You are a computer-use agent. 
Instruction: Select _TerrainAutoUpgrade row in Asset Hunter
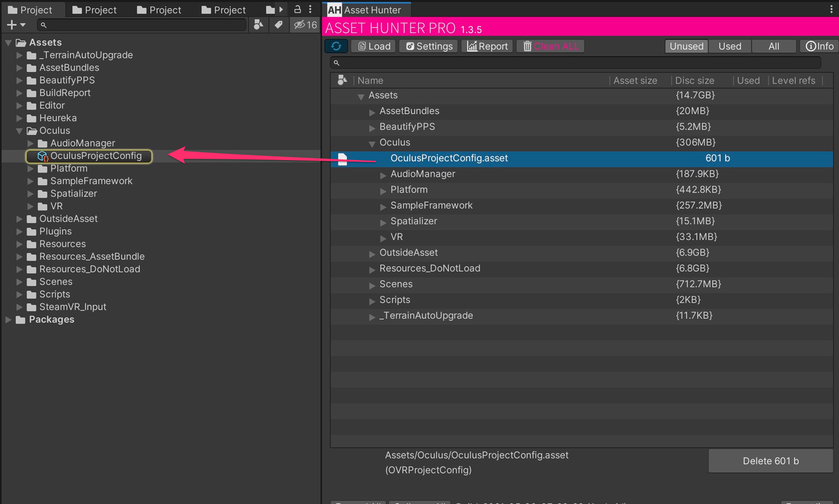[x=582, y=316]
